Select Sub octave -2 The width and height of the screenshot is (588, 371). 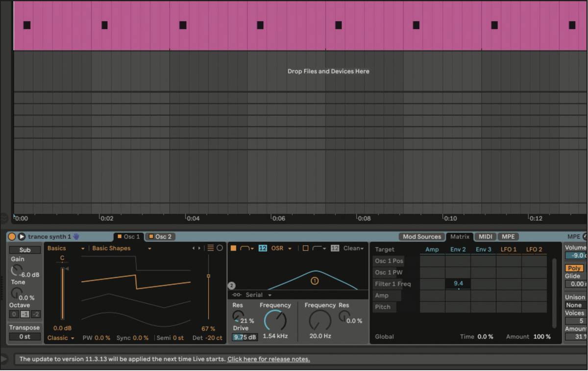click(x=35, y=314)
